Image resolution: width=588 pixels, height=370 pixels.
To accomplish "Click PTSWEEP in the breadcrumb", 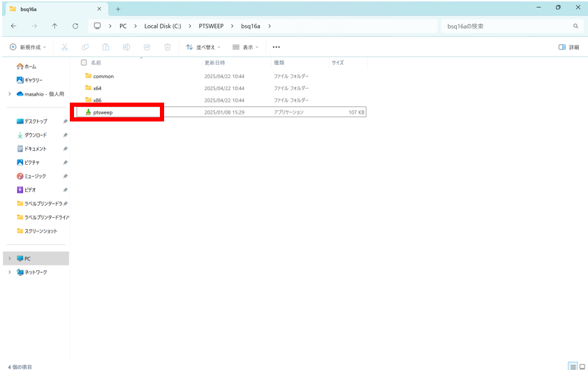I will [211, 26].
